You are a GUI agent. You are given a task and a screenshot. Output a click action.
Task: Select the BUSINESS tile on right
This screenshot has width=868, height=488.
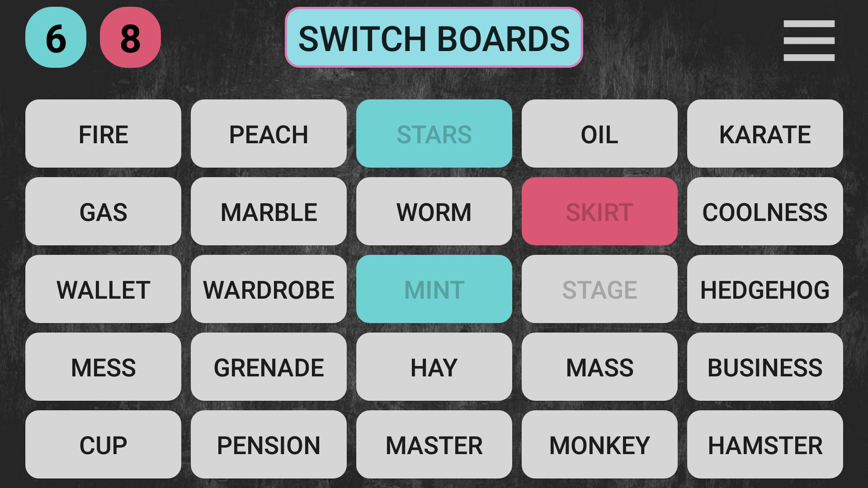pyautogui.click(x=765, y=367)
